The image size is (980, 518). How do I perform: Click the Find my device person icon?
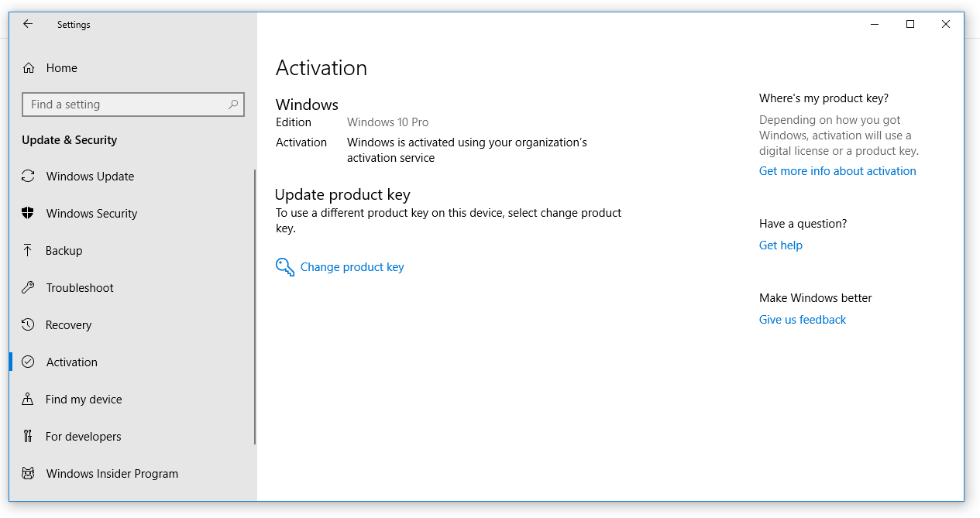[x=28, y=400]
